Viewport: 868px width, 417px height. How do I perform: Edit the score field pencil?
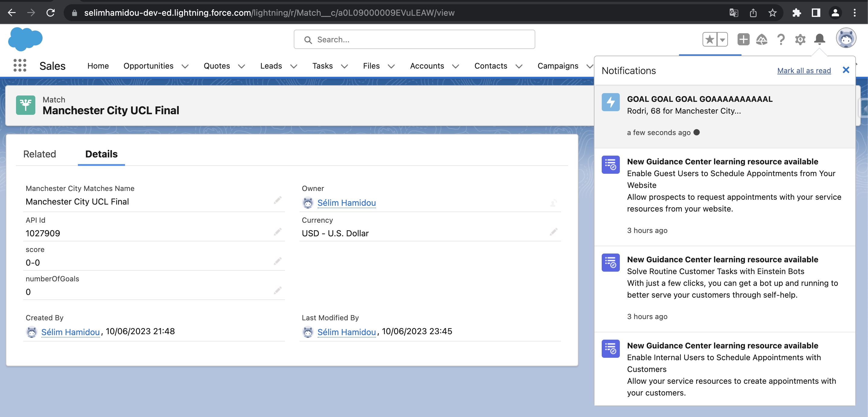[277, 261]
